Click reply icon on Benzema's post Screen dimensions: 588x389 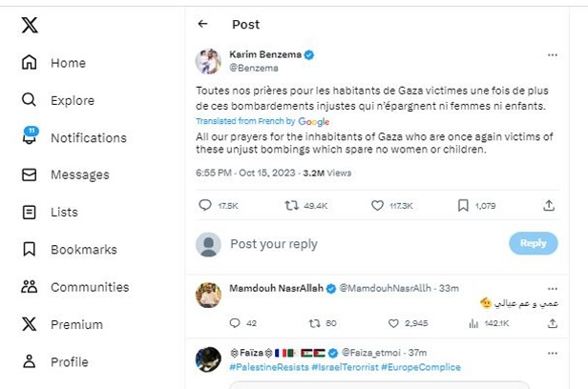tap(205, 205)
